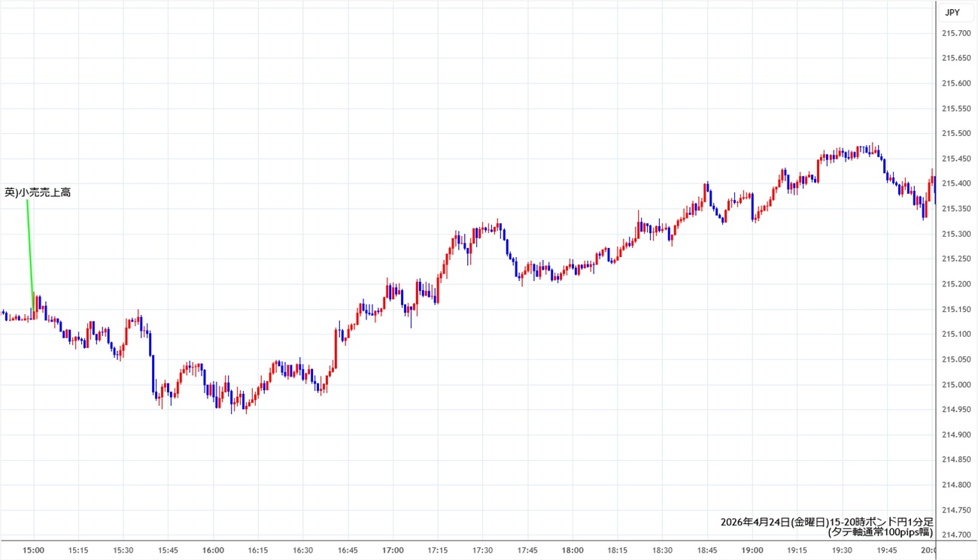Click the 16:45 time axis label
The width and height of the screenshot is (978, 560).
[348, 550]
